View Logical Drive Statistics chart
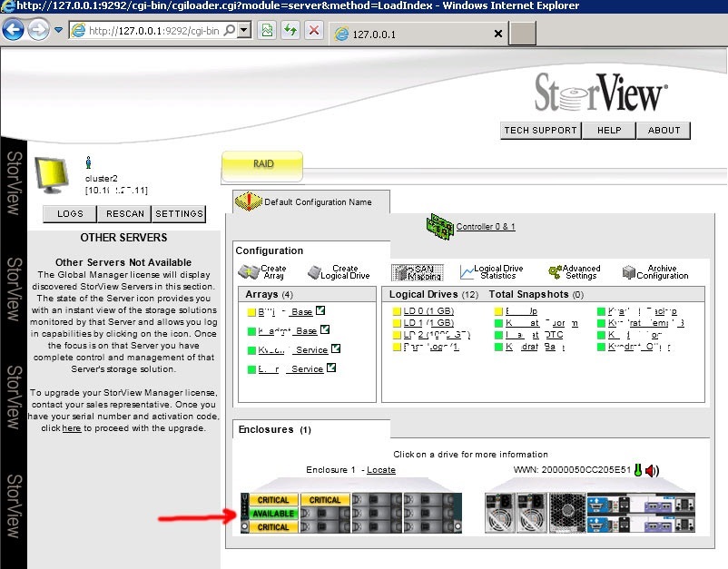 pyautogui.click(x=467, y=272)
